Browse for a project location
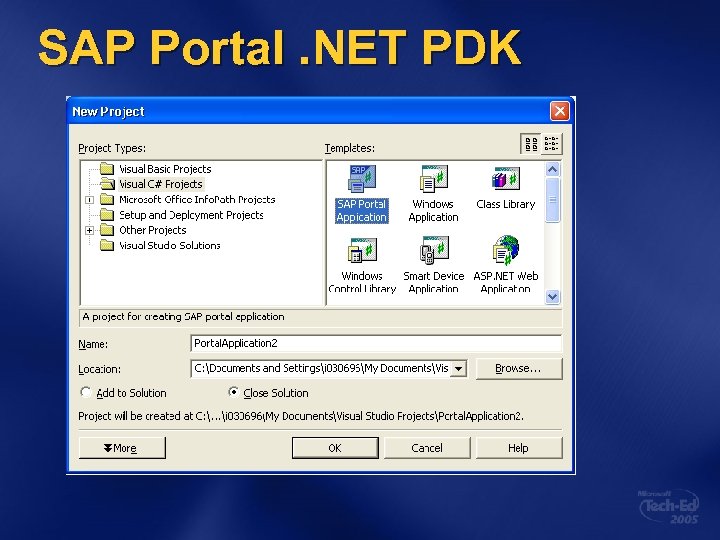This screenshot has width=720, height=540. tap(519, 368)
